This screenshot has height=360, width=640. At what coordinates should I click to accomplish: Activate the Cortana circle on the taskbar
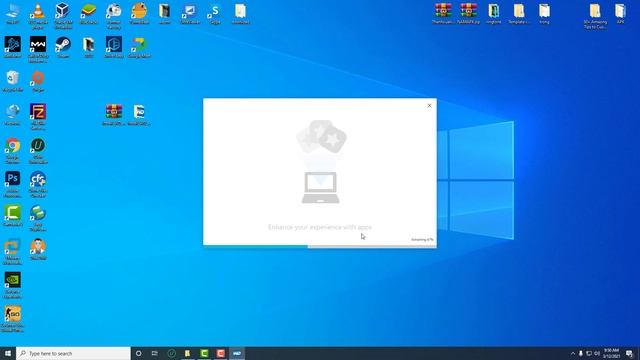(x=138, y=353)
